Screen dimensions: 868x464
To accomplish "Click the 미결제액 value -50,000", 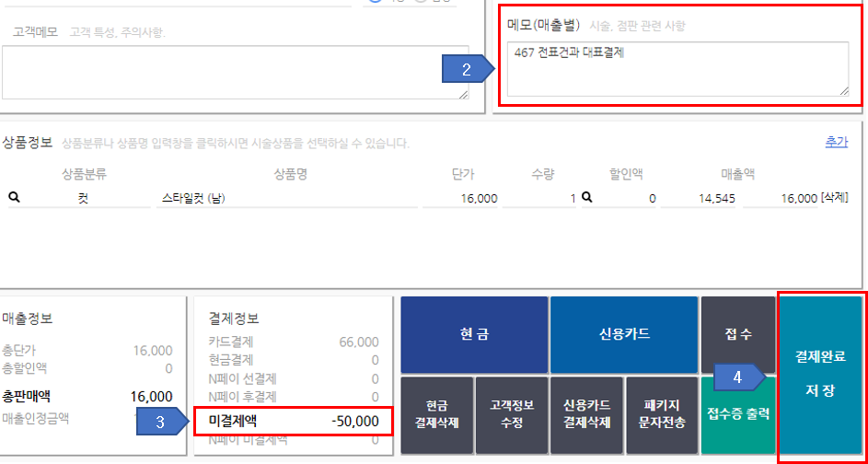I will coord(355,422).
